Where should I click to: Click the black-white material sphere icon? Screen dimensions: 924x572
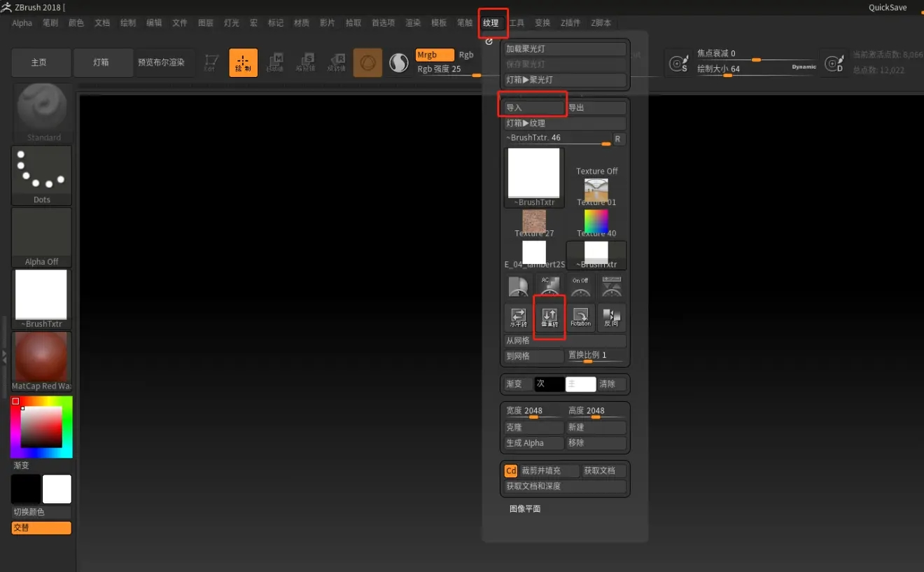tap(399, 63)
